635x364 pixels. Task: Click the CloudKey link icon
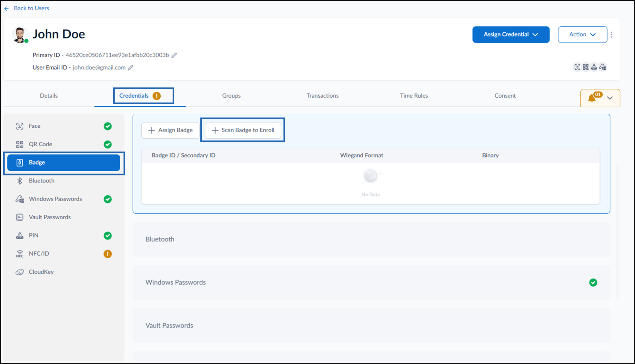click(20, 272)
